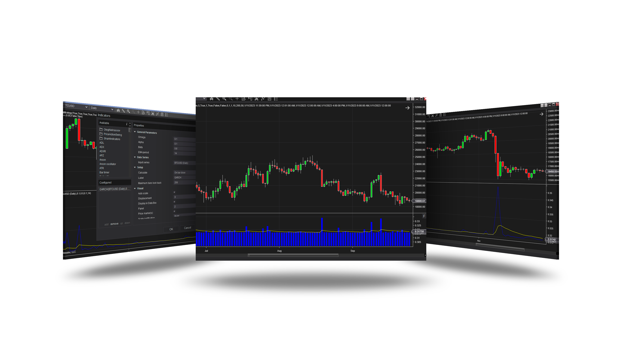The image size is (622, 364).
Task: Toggle the Price marker(s) checkbox
Action: pyautogui.click(x=174, y=211)
